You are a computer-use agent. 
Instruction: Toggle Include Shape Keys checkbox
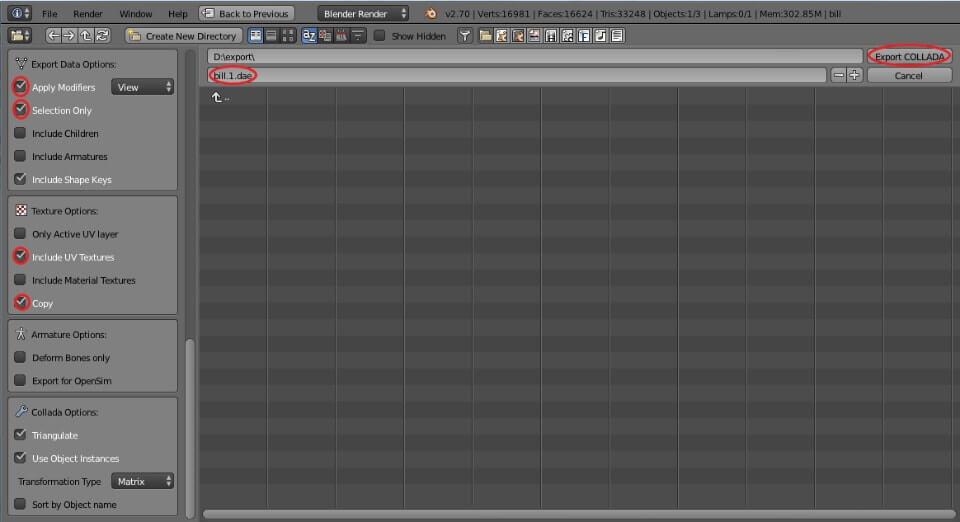pos(20,179)
